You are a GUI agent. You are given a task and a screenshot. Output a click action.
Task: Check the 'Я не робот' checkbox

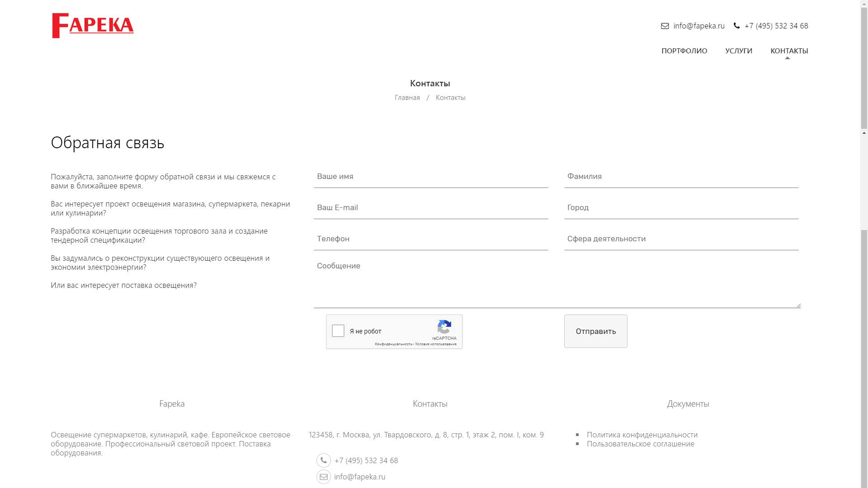(338, 331)
